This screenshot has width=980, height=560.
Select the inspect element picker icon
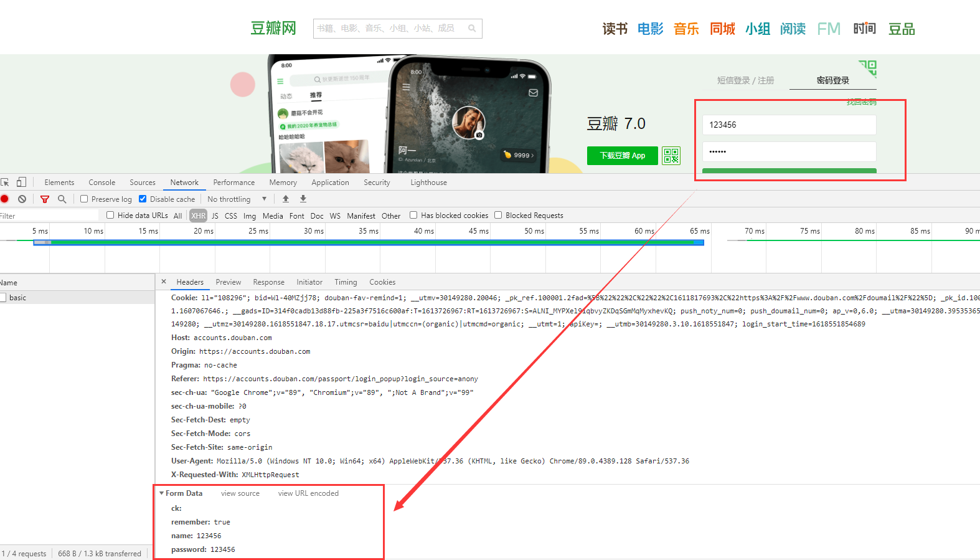5,183
